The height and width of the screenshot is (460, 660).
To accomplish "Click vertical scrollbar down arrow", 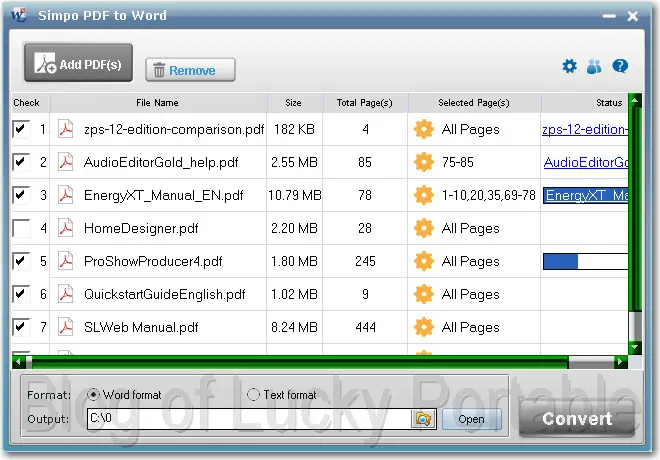I will tap(635, 347).
